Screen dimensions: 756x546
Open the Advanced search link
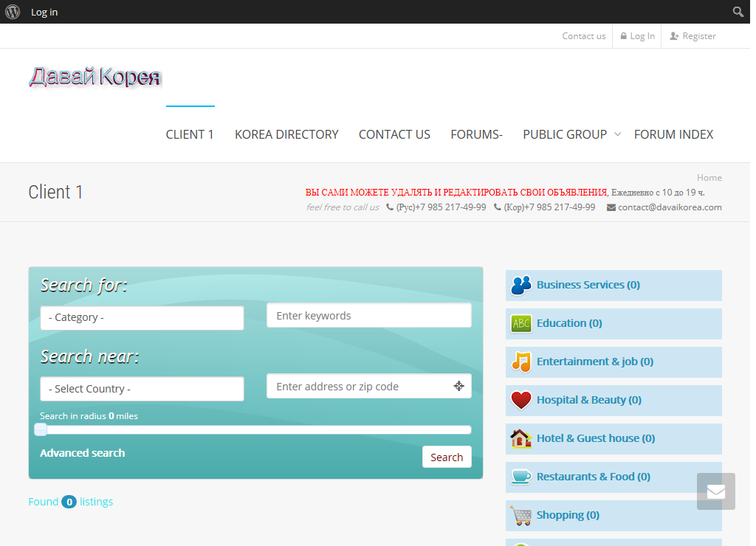(82, 453)
